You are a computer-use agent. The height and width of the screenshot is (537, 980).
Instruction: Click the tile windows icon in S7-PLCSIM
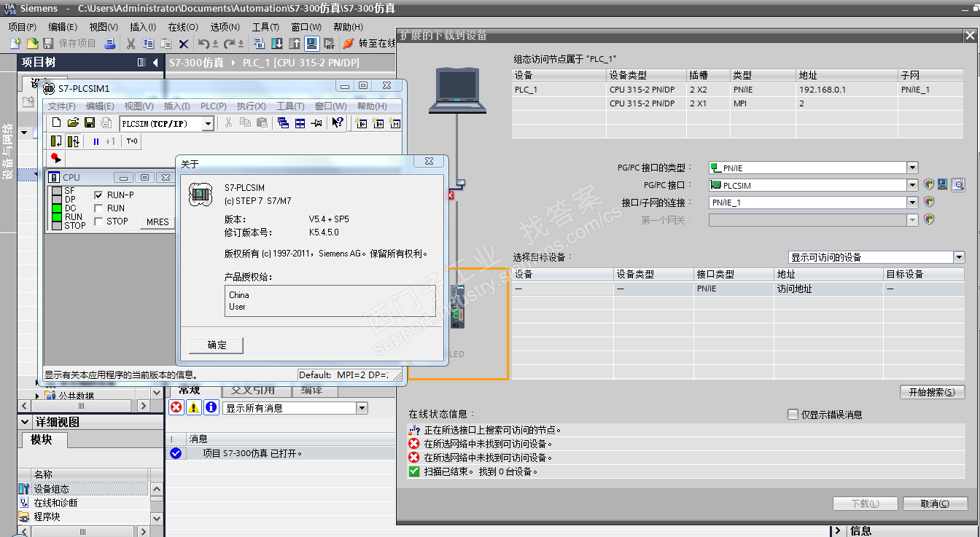click(300, 123)
